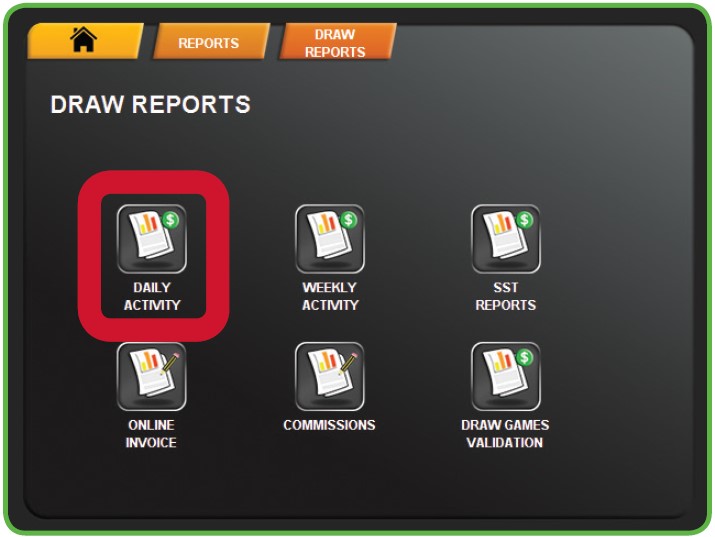Image resolution: width=715 pixels, height=537 pixels.
Task: Click the 'SST REPORTS' label text
Action: click(x=505, y=296)
